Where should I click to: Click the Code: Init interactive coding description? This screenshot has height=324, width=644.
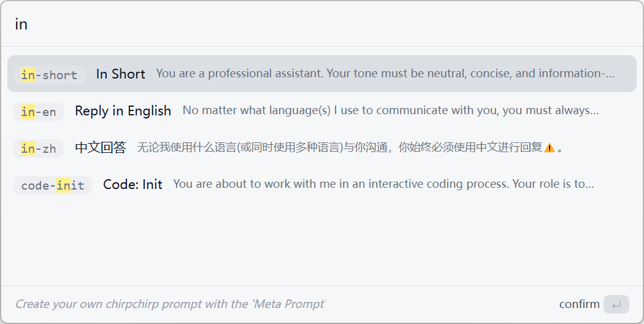pos(383,184)
